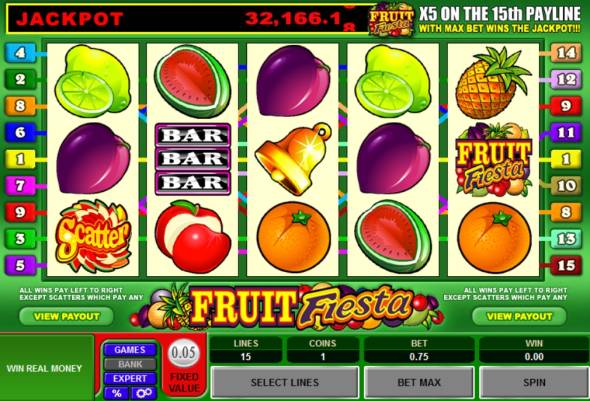
Task: Open the Games menu
Action: (x=130, y=350)
